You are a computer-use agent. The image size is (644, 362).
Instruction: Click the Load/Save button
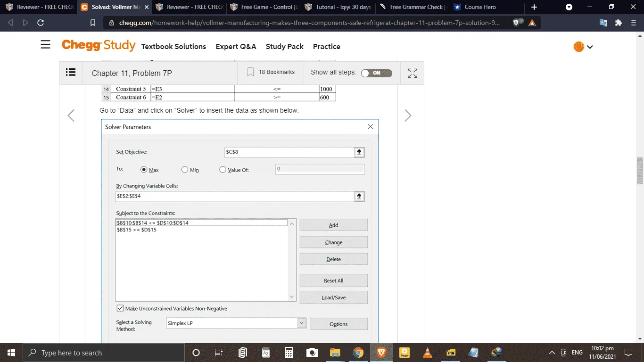point(333,297)
